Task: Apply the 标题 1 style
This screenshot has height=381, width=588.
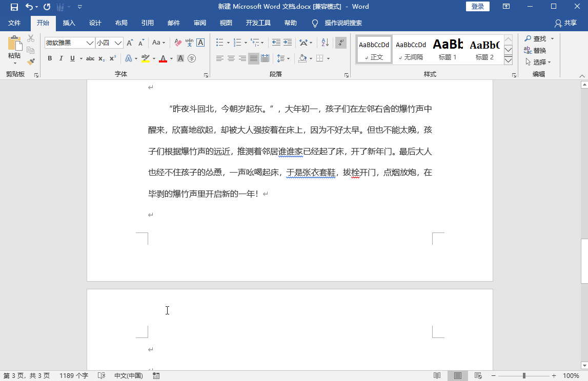Action: pyautogui.click(x=448, y=50)
